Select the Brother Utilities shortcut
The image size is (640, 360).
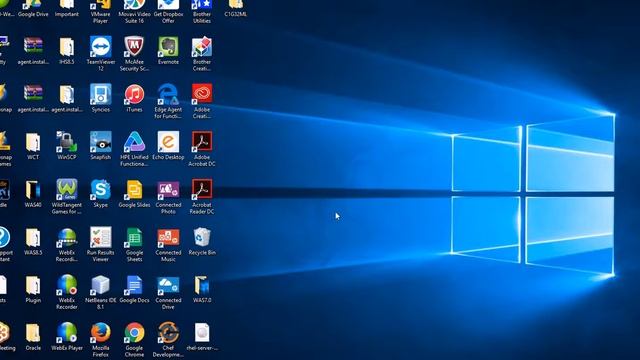(202, 4)
